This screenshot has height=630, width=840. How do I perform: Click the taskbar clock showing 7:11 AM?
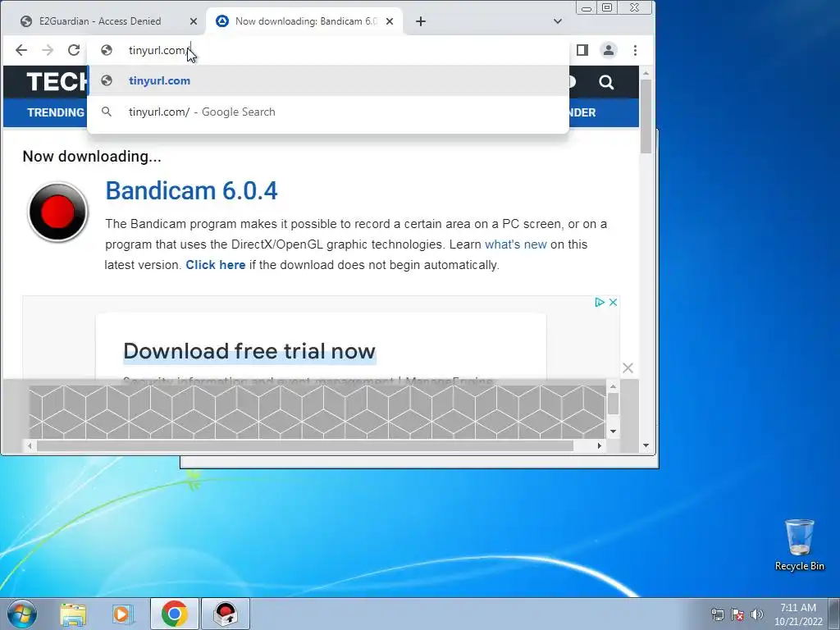click(798, 614)
